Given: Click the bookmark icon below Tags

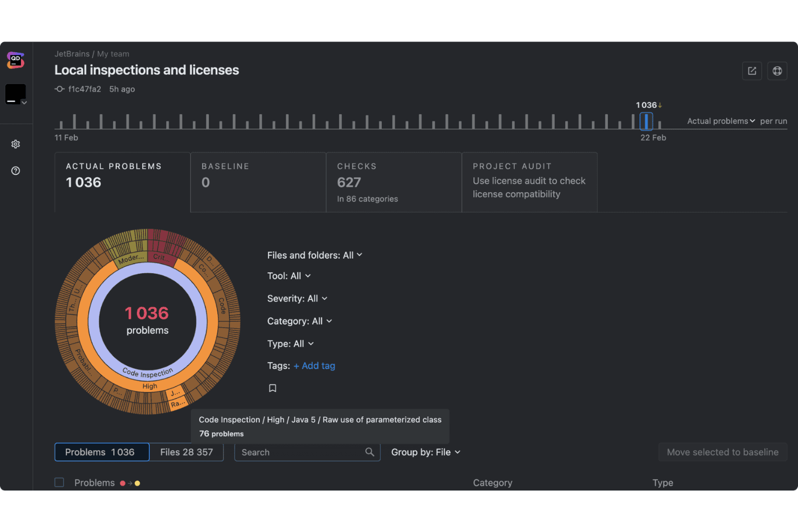Looking at the screenshot, I should pos(273,388).
